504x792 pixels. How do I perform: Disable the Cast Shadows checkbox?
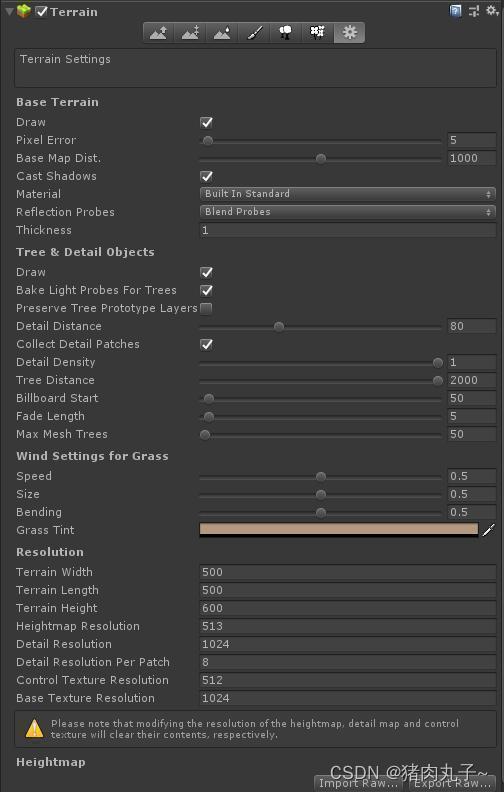pos(207,176)
